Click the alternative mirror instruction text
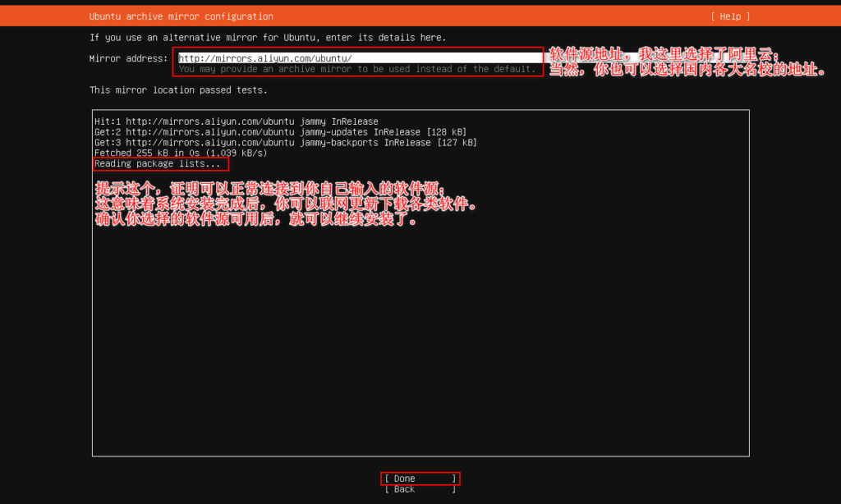This screenshot has width=841, height=504. 271,37
